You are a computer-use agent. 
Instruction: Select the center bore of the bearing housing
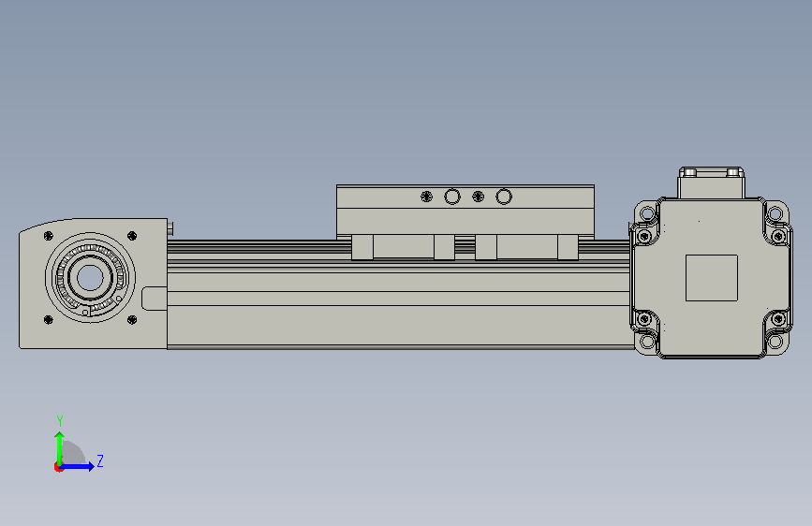90,278
